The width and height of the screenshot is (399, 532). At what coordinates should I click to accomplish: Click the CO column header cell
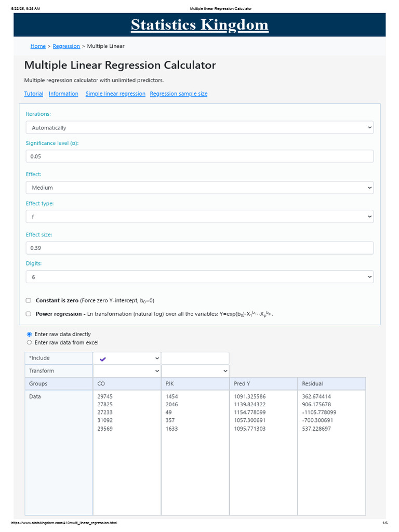127,384
